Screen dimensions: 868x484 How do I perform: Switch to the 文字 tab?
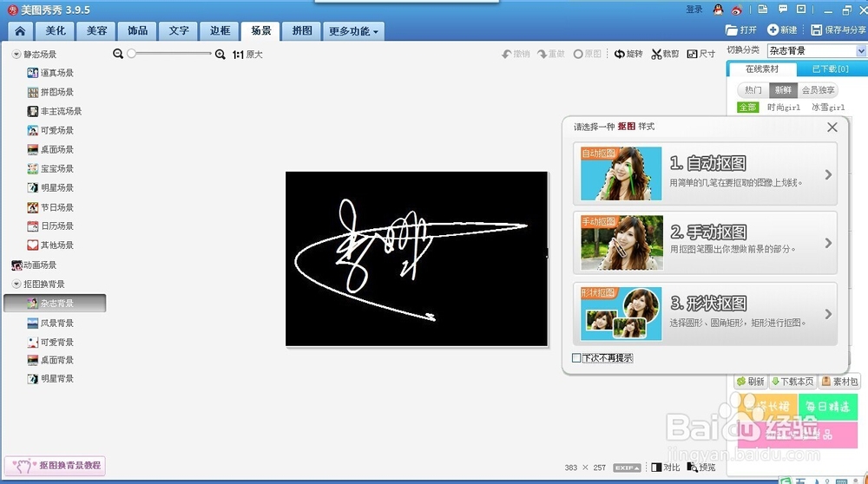[x=178, y=31]
